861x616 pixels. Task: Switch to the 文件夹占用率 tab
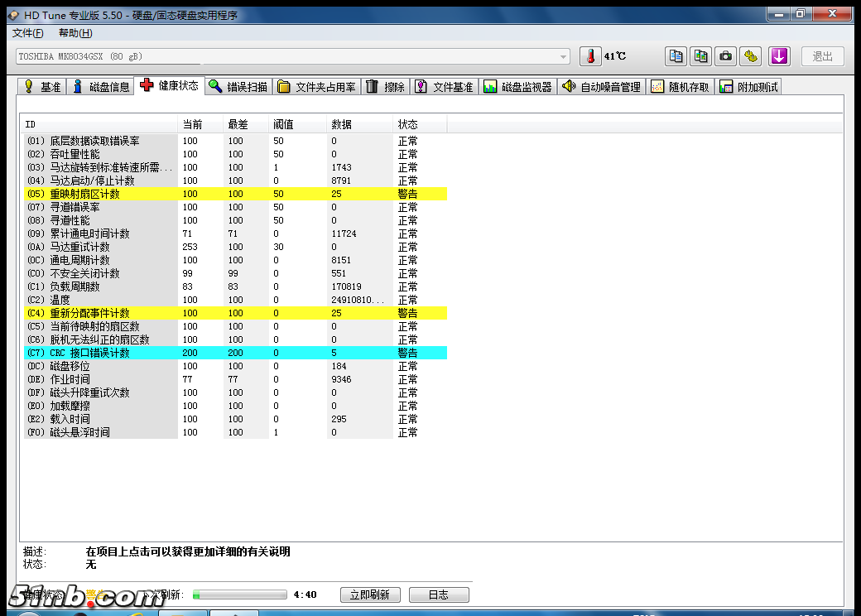point(317,86)
